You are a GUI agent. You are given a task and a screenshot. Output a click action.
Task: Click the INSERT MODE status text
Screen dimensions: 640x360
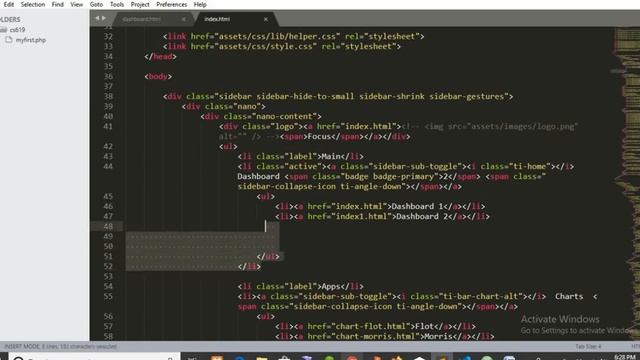pyautogui.click(x=60, y=347)
